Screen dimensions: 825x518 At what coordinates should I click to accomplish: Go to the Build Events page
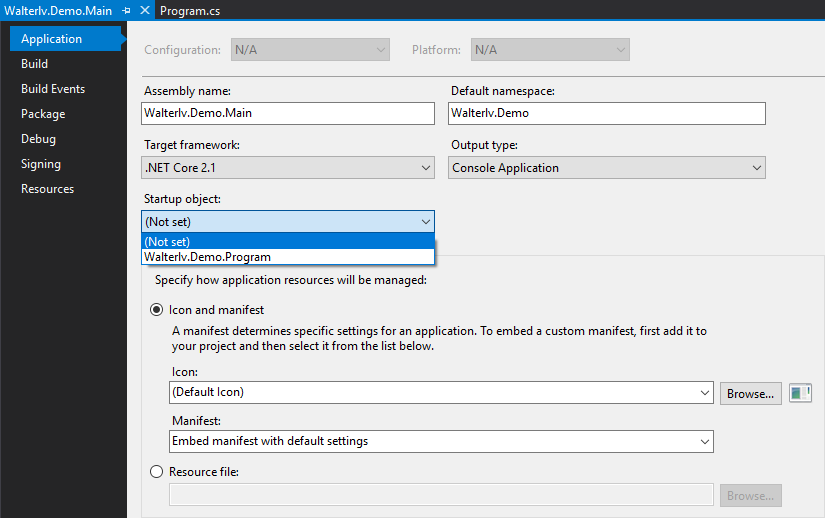click(53, 89)
